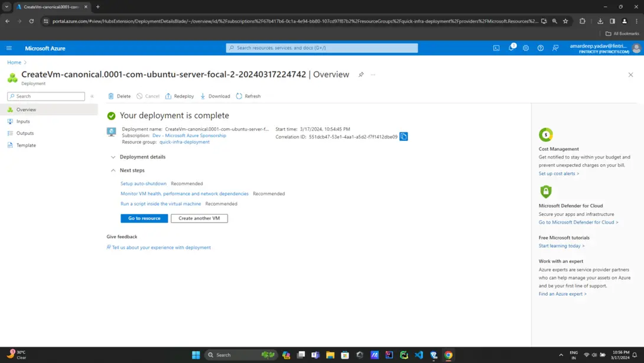Open Cloud Shell from the top bar
Screen dimensions: 644x363
496,48
